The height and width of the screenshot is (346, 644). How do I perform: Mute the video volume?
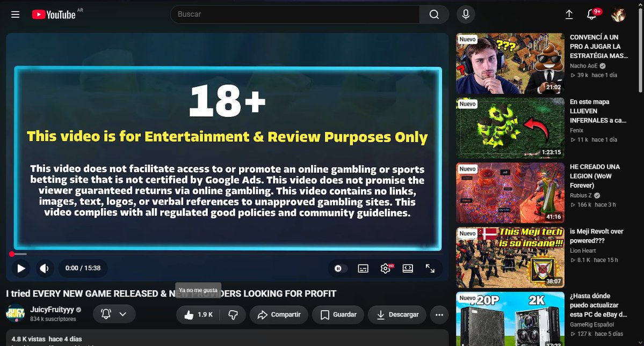coord(45,268)
